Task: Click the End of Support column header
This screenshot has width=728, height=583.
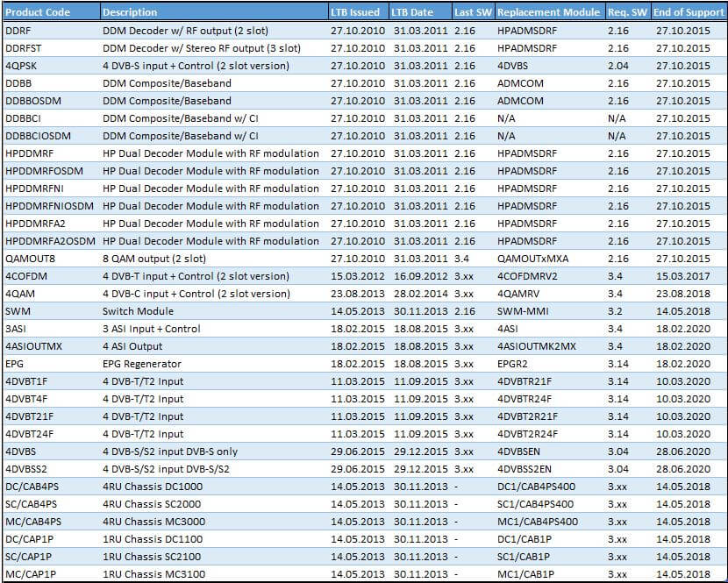Action: click(x=689, y=12)
